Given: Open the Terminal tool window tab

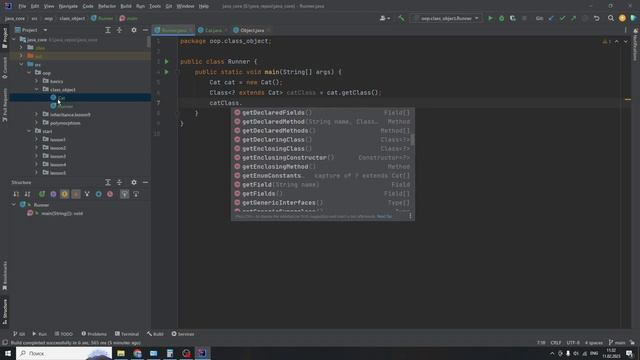Looking at the screenshot, I should 127,334.
